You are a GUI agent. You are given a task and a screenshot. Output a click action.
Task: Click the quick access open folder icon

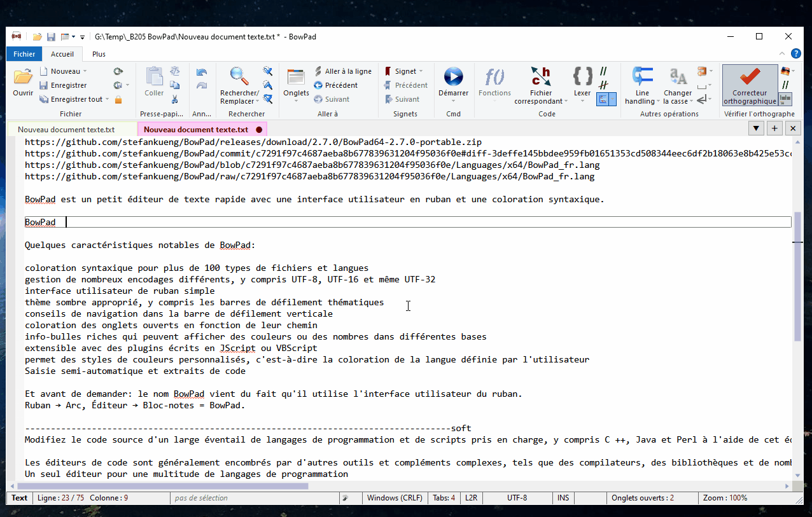(38, 37)
